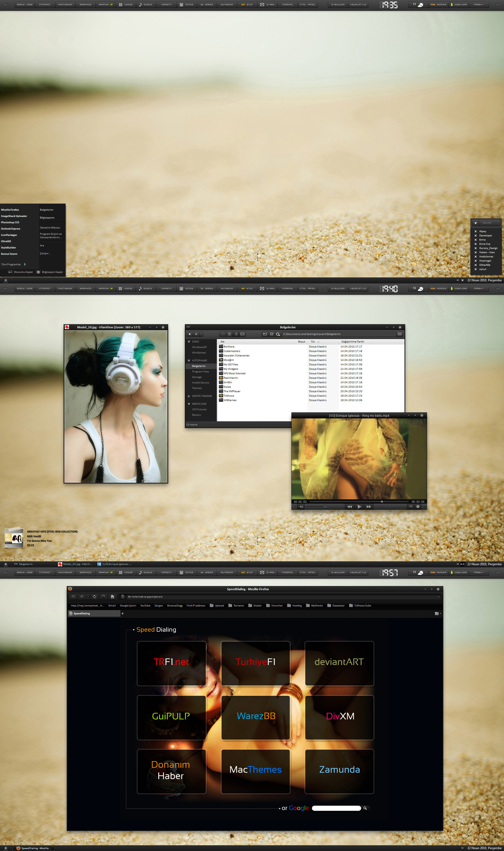Viewport: 504px width, 851px height.
Task: Collapse the DISKS section in the sidebar
Action: (189, 342)
